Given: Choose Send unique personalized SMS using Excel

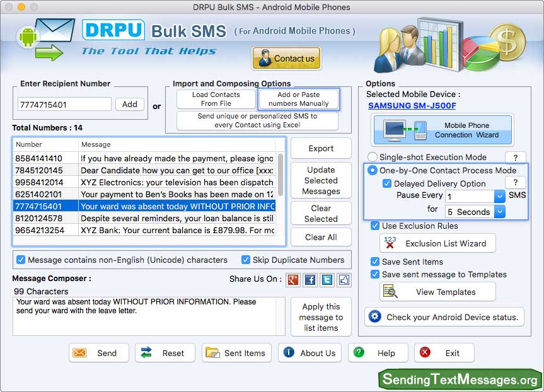Looking at the screenshot, I should pos(257,120).
